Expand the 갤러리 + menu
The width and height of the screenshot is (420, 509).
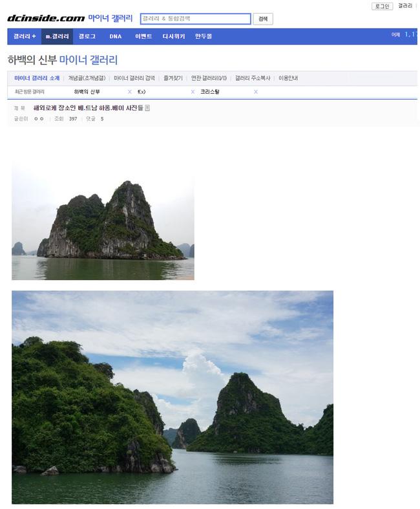click(x=25, y=36)
